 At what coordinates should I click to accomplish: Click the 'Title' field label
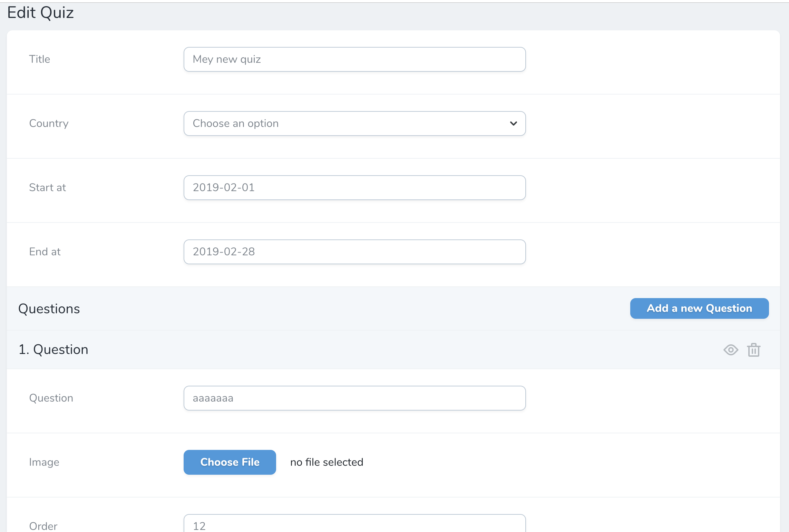click(40, 59)
